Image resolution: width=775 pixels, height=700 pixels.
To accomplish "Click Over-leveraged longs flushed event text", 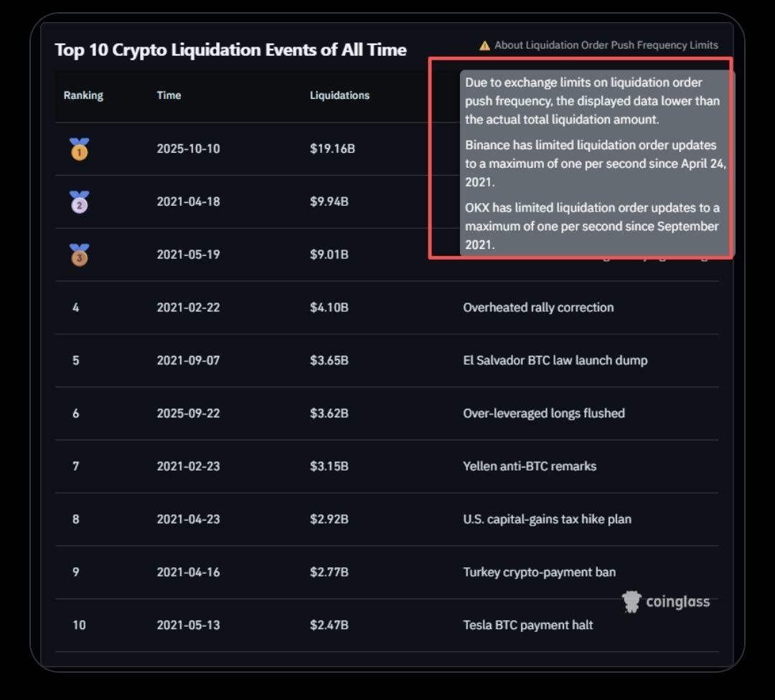I will pyautogui.click(x=543, y=413).
